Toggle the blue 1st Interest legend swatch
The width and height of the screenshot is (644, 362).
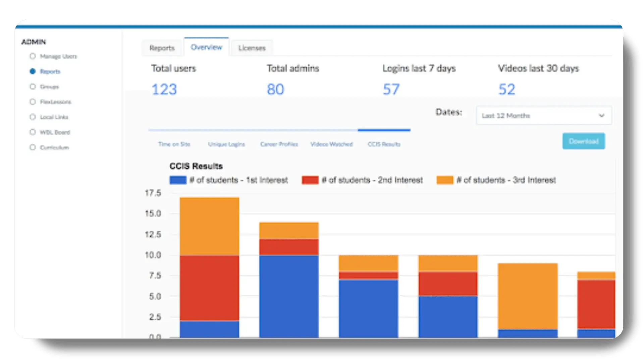tap(178, 180)
